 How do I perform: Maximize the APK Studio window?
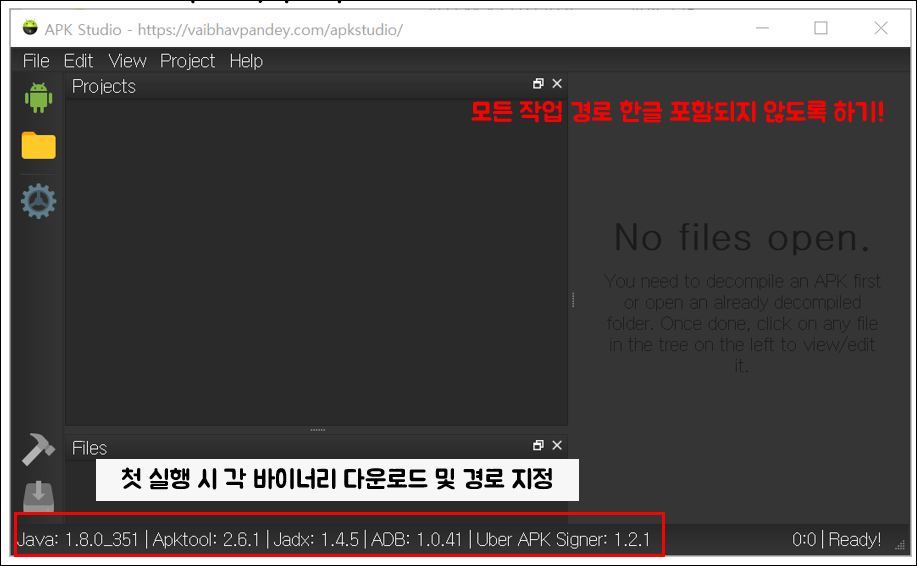[x=821, y=27]
